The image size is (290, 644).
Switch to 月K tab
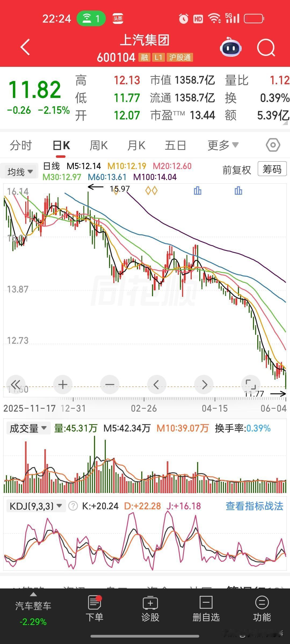tap(136, 145)
